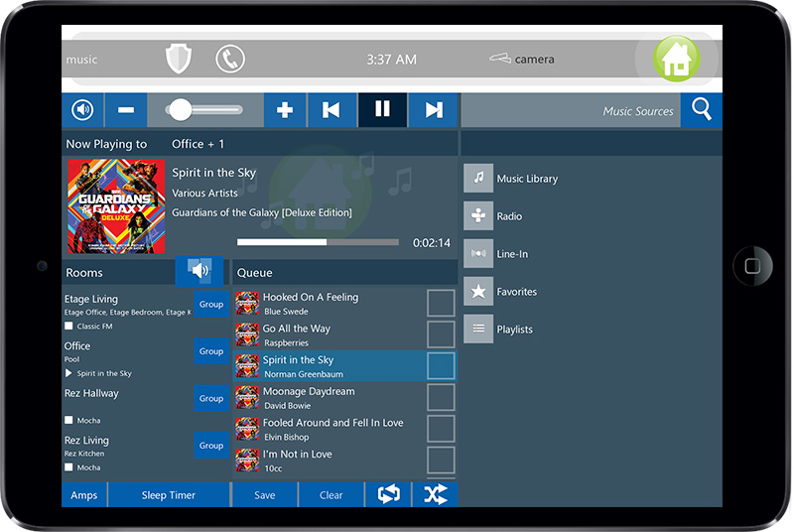
Task: Open the Sleep Timer menu
Action: tap(169, 495)
